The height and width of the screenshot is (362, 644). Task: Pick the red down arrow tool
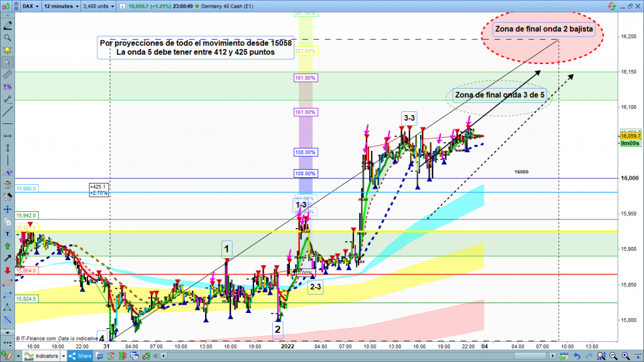click(8, 270)
